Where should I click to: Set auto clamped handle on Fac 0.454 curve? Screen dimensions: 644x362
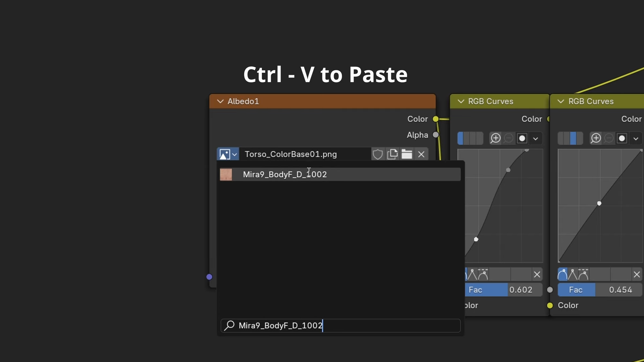point(583,274)
